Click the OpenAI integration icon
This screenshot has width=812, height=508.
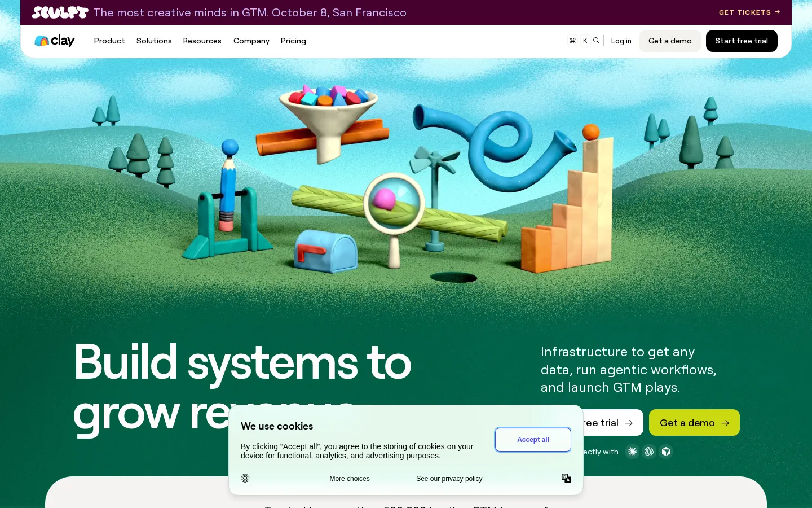coord(649,452)
